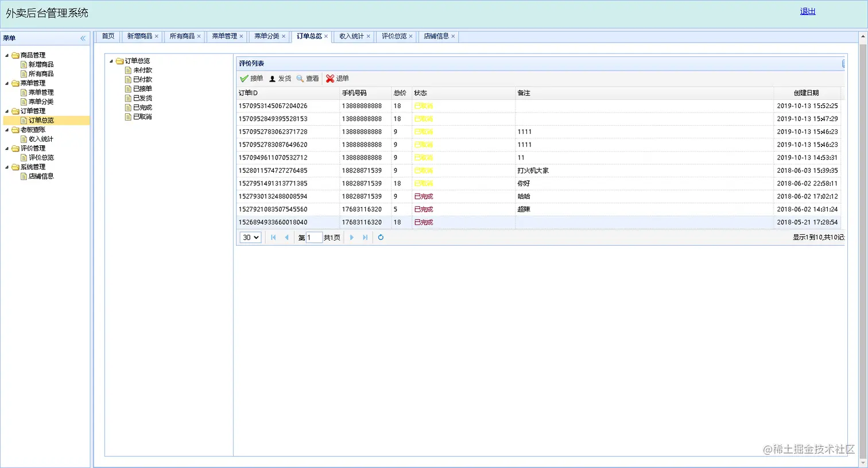Click the date 2018-06-02 22:58:11

coord(807,184)
